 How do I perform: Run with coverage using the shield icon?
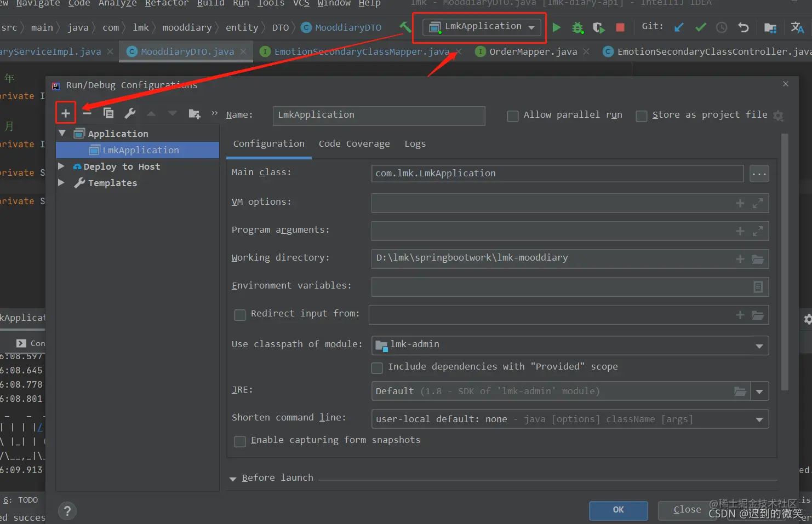pos(599,27)
